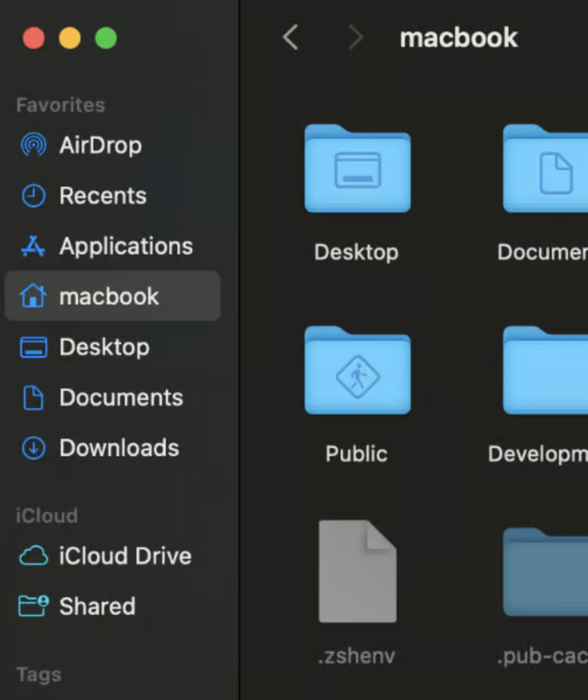Open Documents from the sidebar list
This screenshot has width=588, height=700.
pos(121,398)
